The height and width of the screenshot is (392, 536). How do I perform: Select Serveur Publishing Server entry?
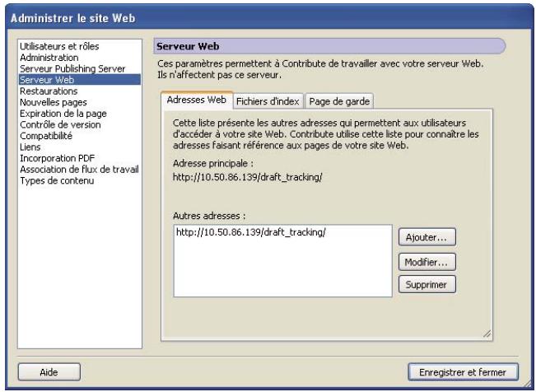point(80,68)
